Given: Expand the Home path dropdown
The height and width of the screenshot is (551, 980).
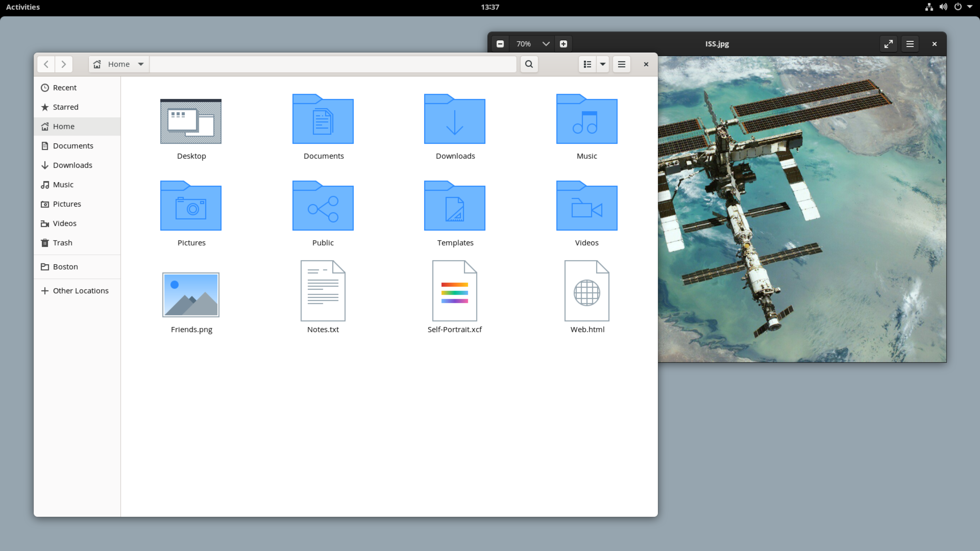Looking at the screenshot, I should [141, 64].
